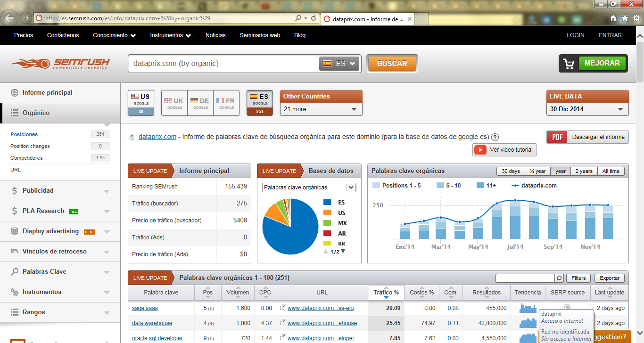Image resolution: width=644 pixels, height=343 pixels.
Task: Click the shopping cart icon
Action: coord(569,64)
